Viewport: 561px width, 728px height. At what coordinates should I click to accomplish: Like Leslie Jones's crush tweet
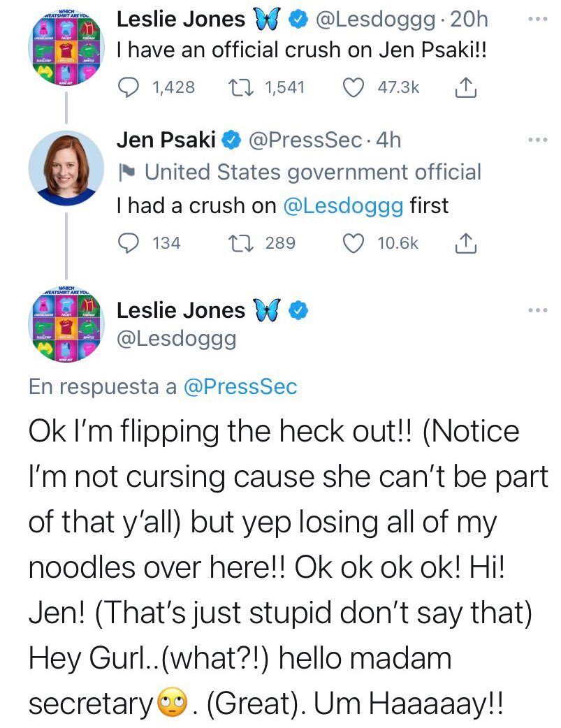[x=355, y=87]
